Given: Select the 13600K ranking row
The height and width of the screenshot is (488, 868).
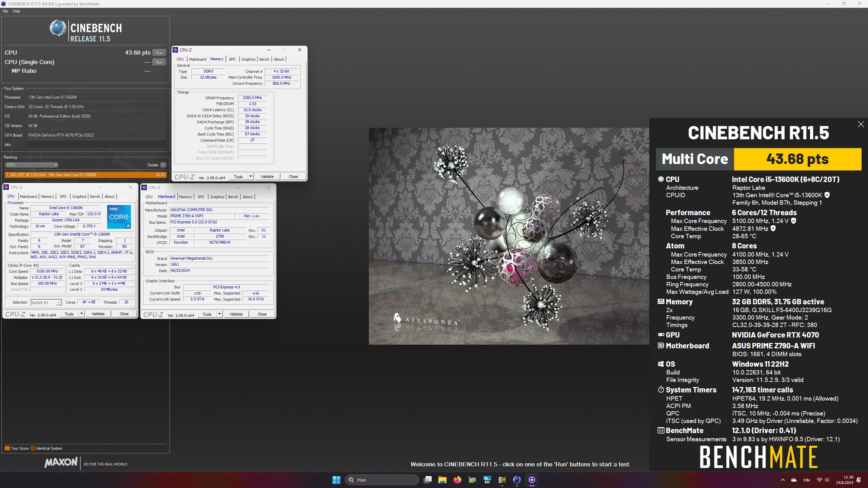Looking at the screenshot, I should pyautogui.click(x=85, y=175).
